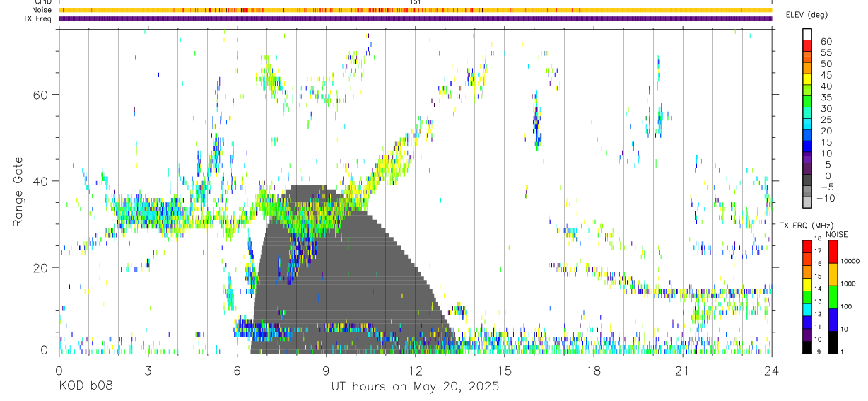
Task: Click the yellow swatch in ELEV colorbar
Action: point(807,79)
